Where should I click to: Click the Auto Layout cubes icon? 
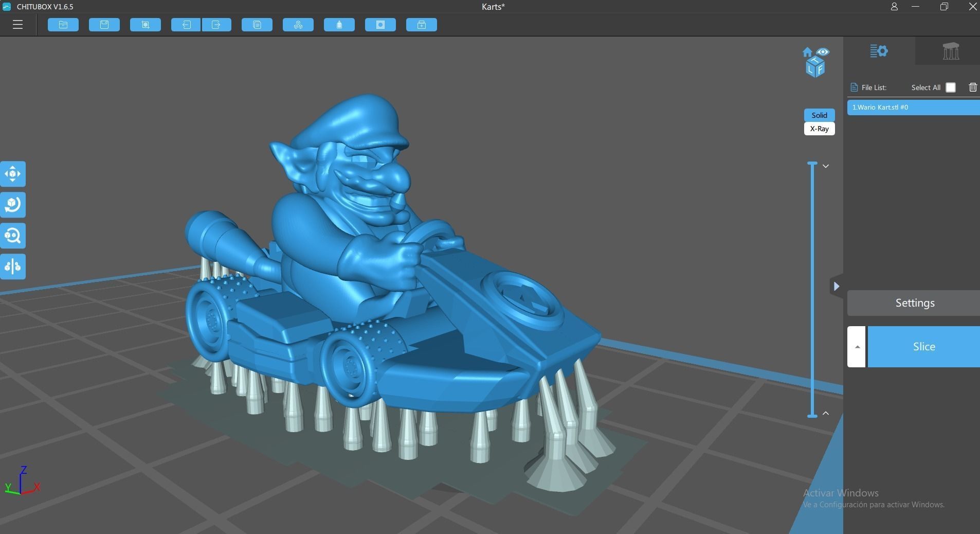(x=298, y=25)
